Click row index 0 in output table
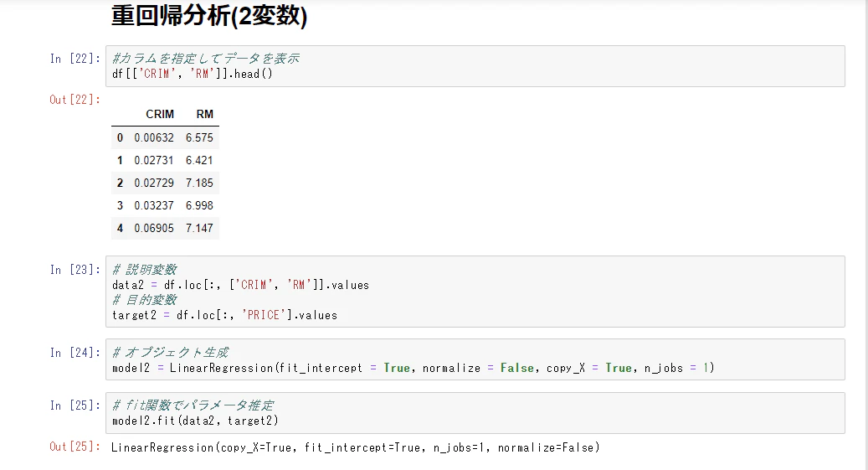Image resolution: width=868 pixels, height=470 pixels. click(120, 137)
